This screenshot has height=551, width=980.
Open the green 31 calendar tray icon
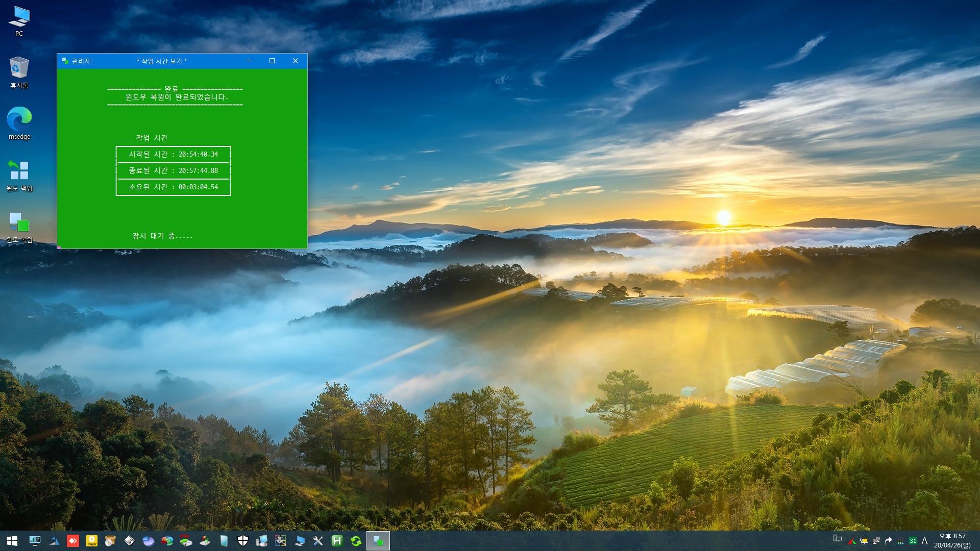coord(913,541)
